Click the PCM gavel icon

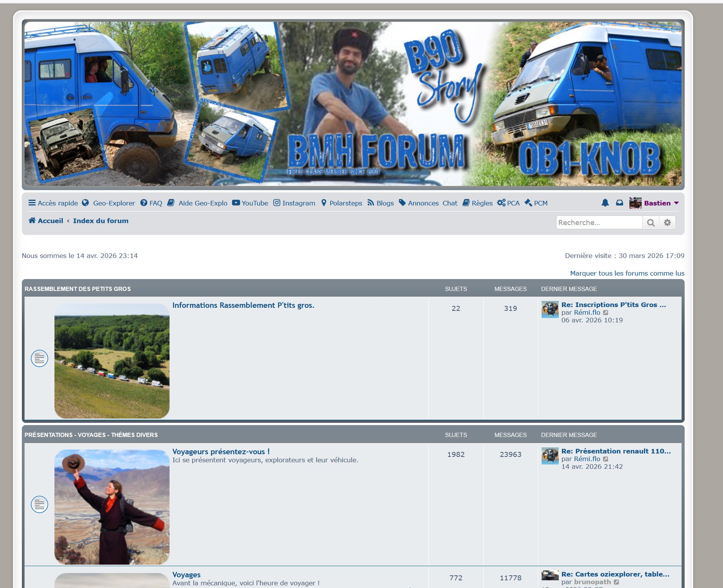528,203
